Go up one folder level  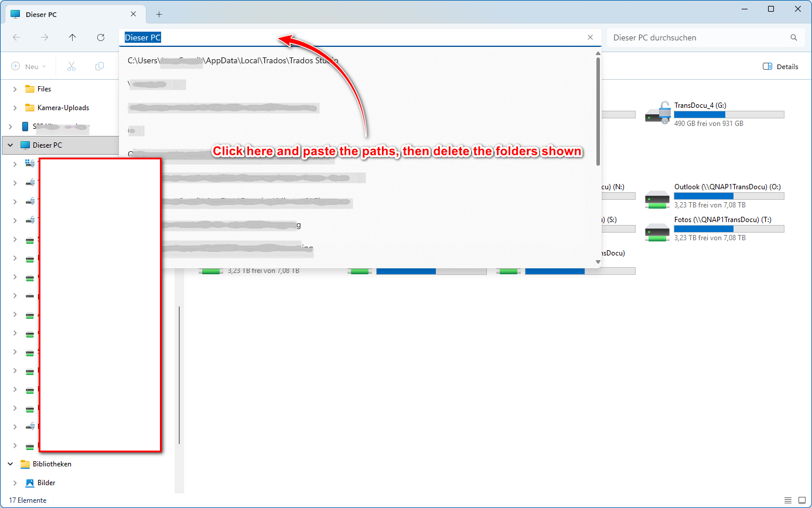[x=73, y=37]
